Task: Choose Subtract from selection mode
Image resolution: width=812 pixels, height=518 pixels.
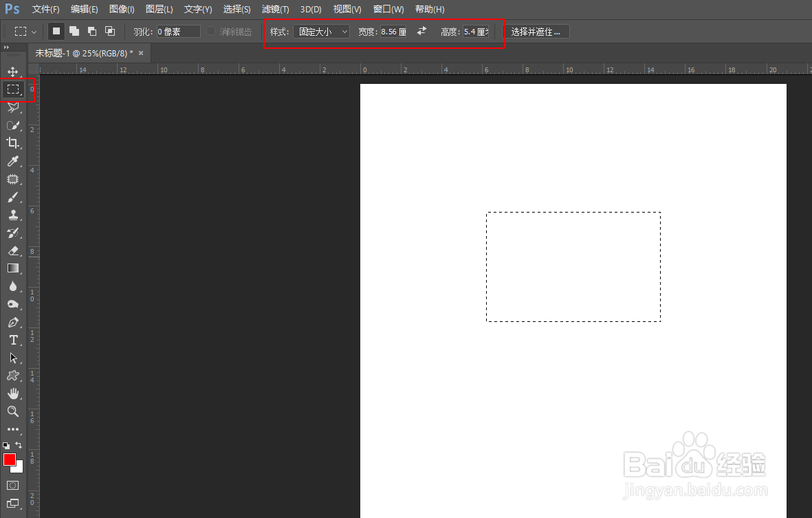Action: pos(92,31)
